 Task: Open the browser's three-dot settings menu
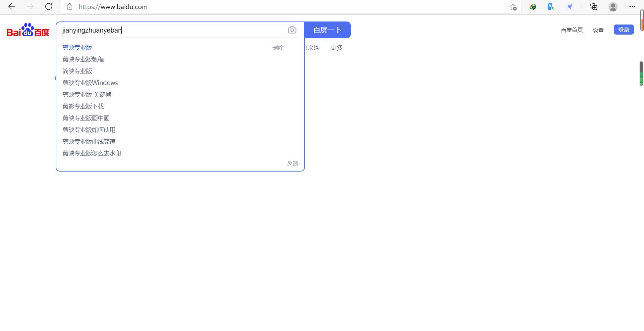tap(632, 7)
